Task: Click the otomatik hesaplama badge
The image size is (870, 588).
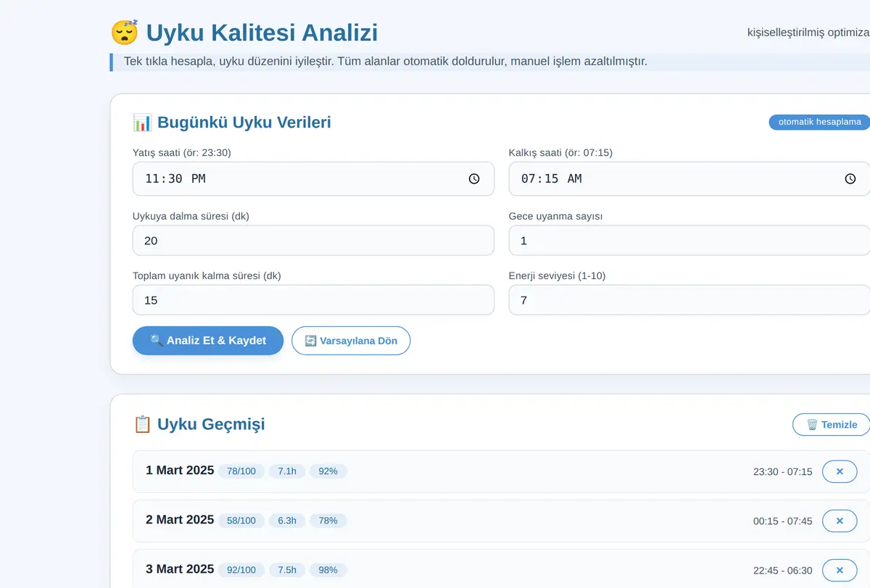Action: pyautogui.click(x=819, y=122)
